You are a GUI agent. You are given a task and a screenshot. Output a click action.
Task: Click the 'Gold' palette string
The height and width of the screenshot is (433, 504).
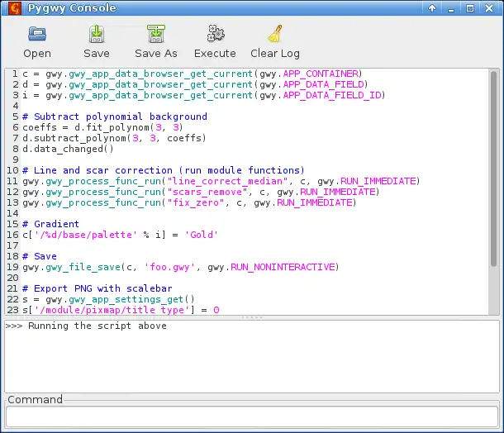202,235
